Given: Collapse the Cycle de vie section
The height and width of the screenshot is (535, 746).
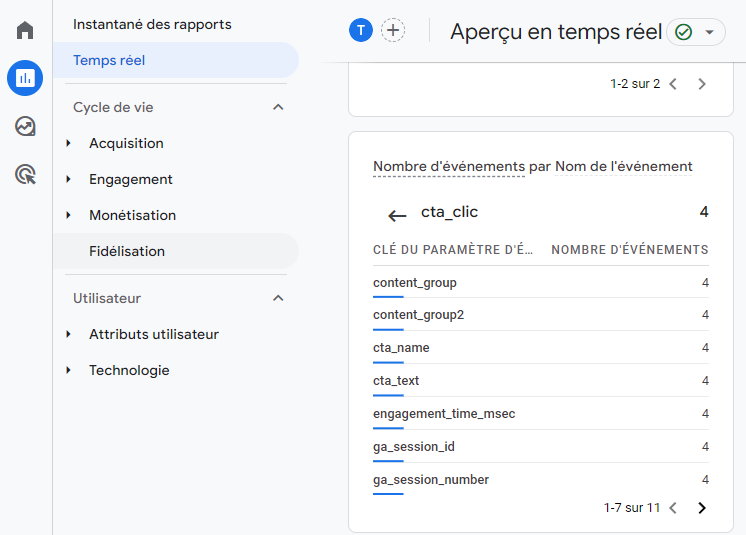Looking at the screenshot, I should coord(278,107).
